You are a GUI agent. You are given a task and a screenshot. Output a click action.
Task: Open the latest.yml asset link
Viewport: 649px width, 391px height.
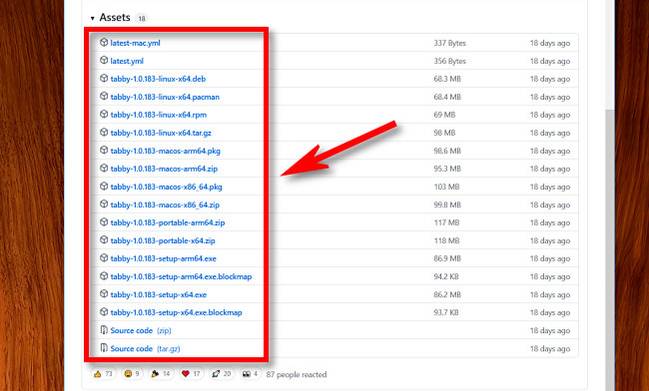[127, 61]
